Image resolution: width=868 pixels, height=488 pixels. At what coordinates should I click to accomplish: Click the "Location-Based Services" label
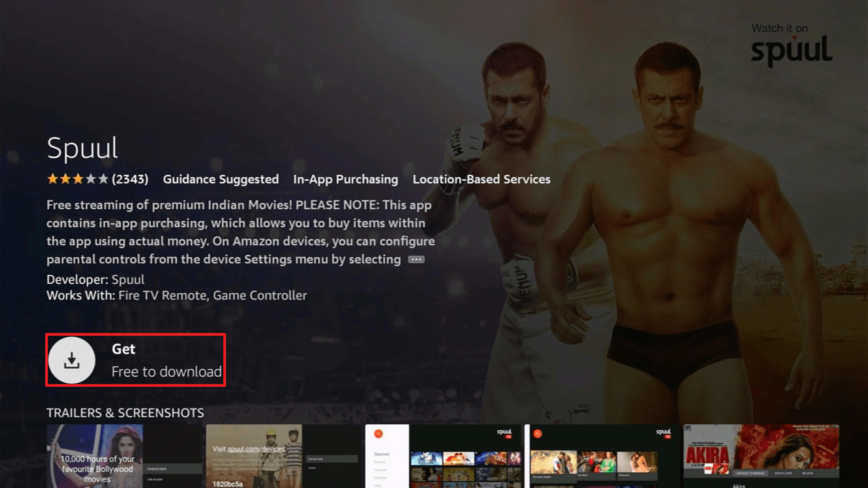[x=481, y=179]
